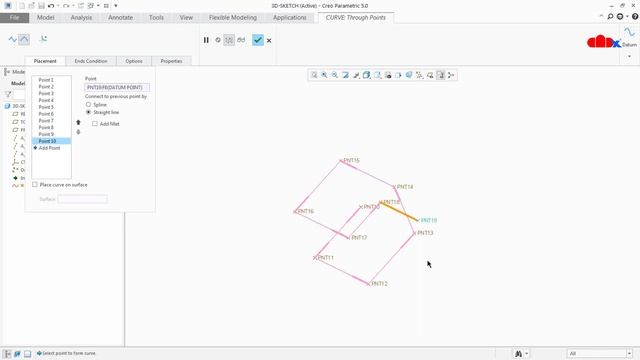Select Point 5 in the list

point(46,107)
